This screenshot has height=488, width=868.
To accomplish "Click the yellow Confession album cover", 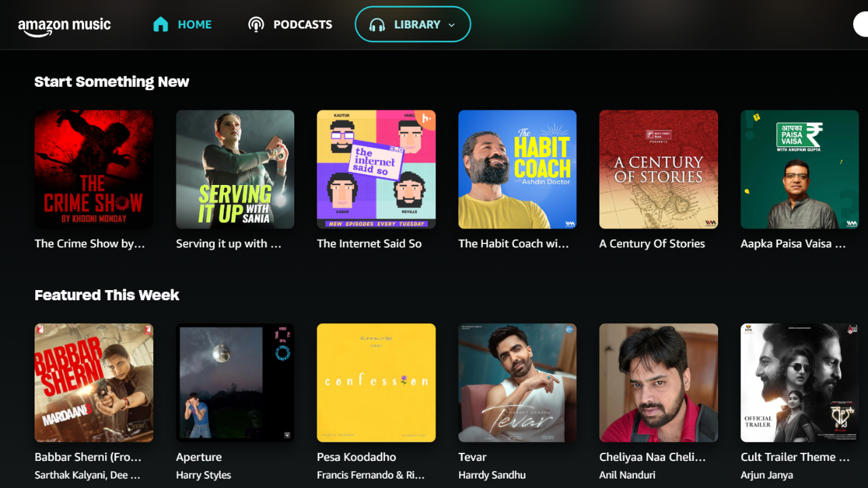I will coord(376,383).
